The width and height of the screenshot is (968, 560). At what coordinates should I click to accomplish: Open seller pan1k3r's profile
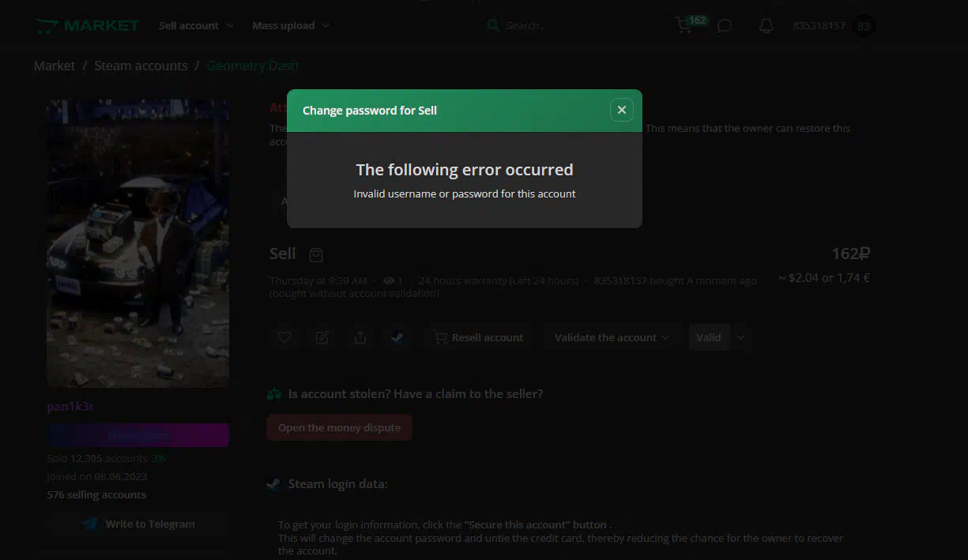pos(70,407)
